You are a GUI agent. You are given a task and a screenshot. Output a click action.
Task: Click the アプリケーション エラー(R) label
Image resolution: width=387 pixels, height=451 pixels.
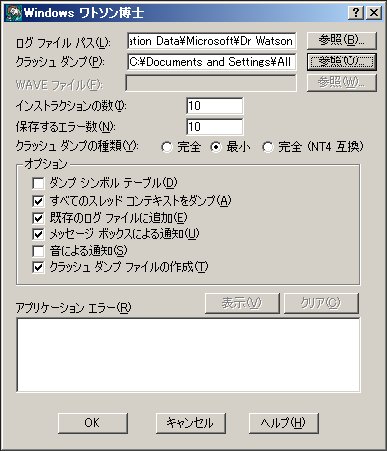click(73, 307)
